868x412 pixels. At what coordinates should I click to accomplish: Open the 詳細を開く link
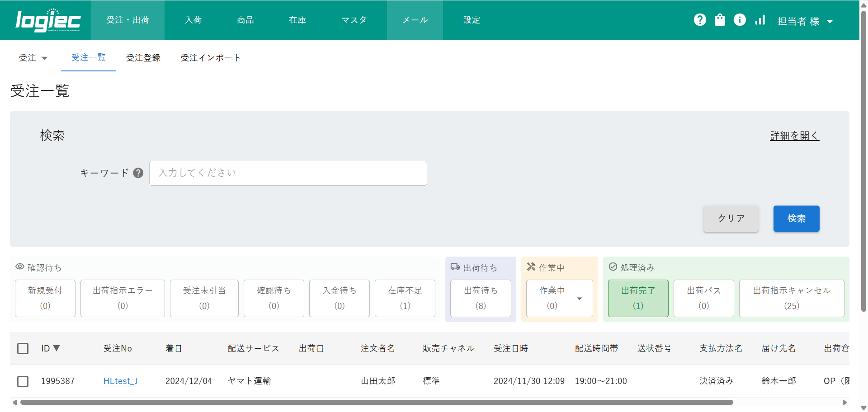794,136
